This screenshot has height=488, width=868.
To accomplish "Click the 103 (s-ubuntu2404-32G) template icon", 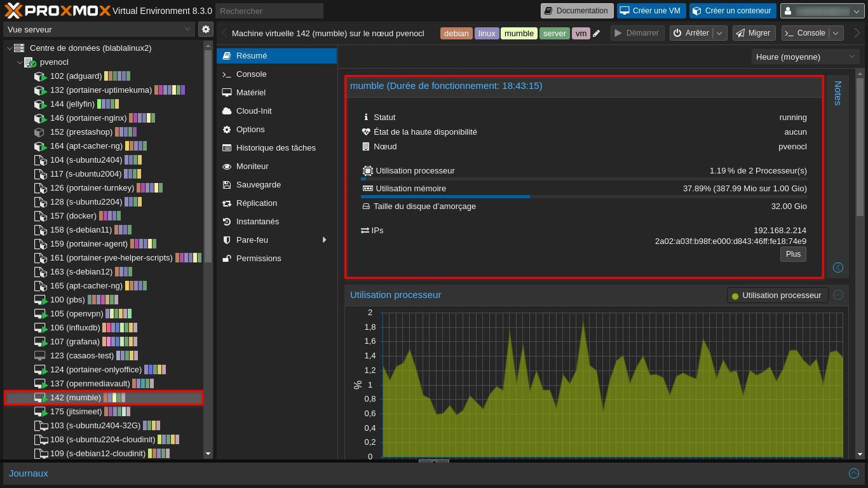I will pyautogui.click(x=40, y=426).
